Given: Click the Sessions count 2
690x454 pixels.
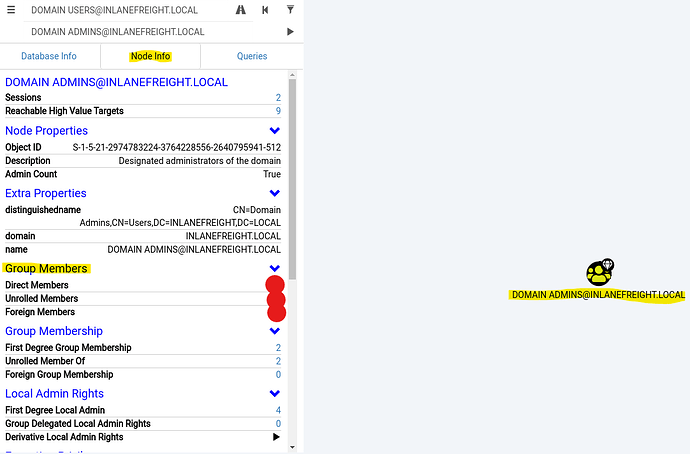Looking at the screenshot, I should pos(278,98).
